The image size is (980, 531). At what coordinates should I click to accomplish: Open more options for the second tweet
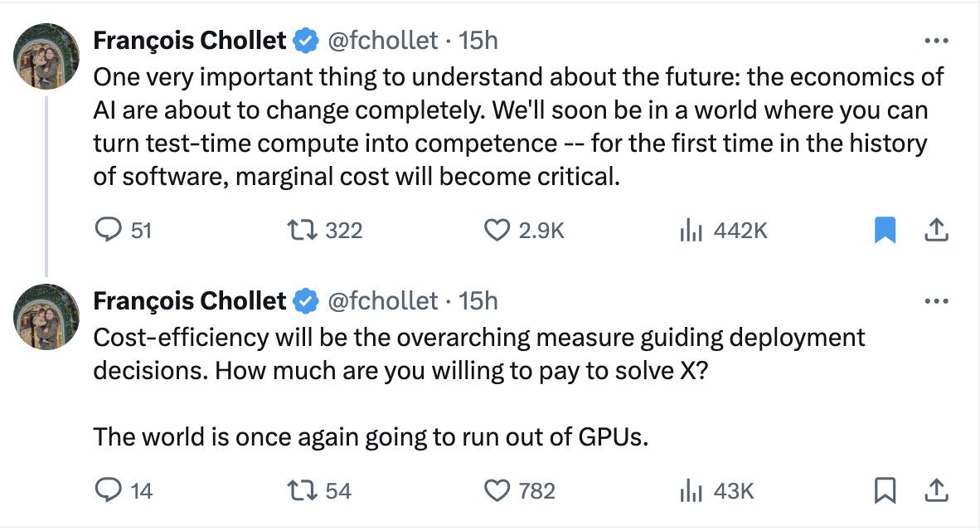tap(935, 301)
